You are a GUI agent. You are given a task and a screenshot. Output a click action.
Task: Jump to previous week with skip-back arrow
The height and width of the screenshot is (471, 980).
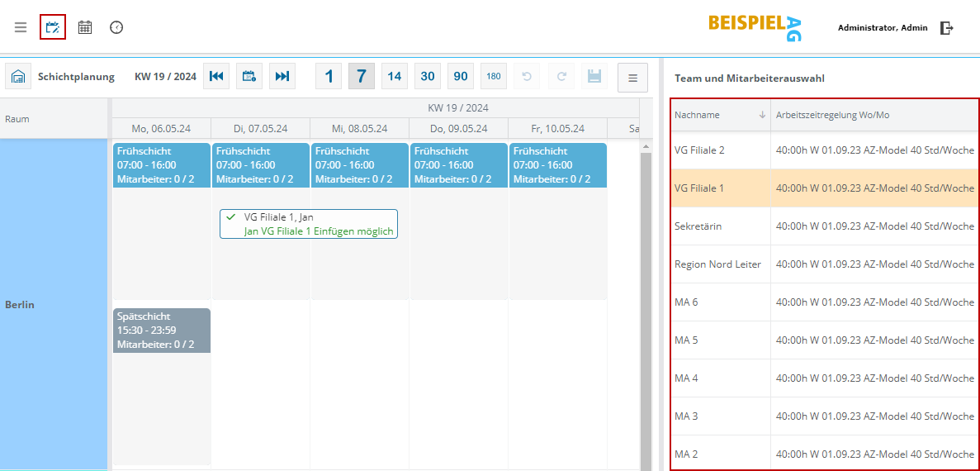tap(216, 76)
